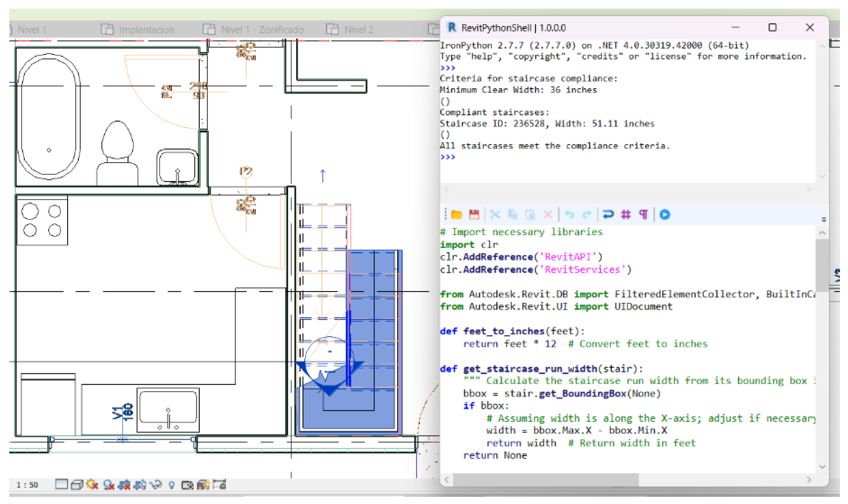This screenshot has width=848, height=504.
Task: Switch to the Implantacion view tab
Action: tap(146, 30)
